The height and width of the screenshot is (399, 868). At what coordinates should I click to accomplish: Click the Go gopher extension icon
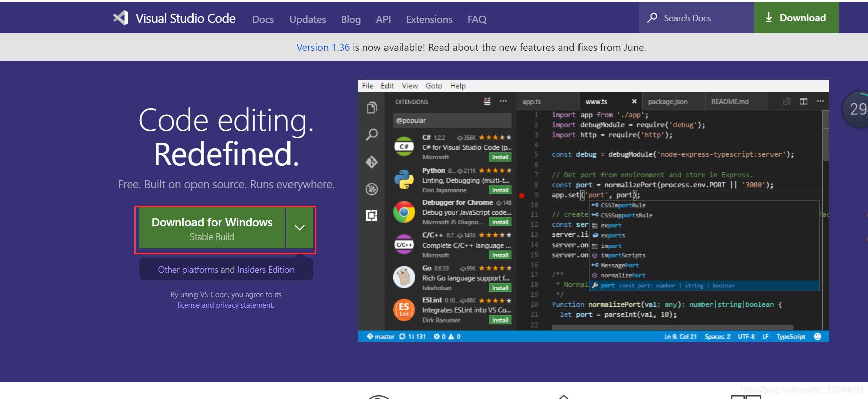click(404, 277)
